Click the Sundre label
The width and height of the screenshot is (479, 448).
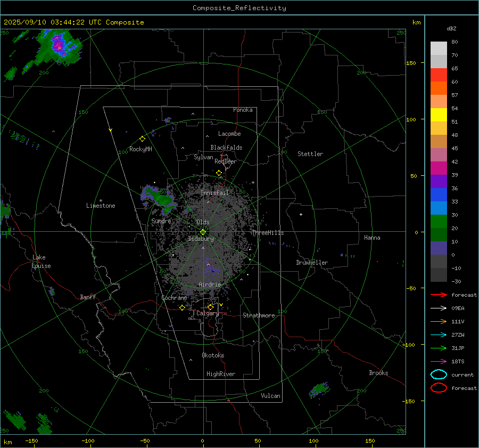click(161, 221)
